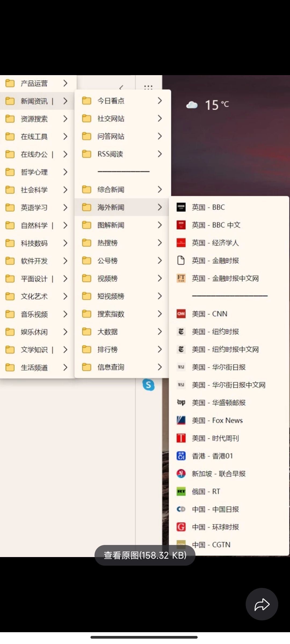Click the blank page icon beside 英国 - 金融时报

[x=181, y=260]
